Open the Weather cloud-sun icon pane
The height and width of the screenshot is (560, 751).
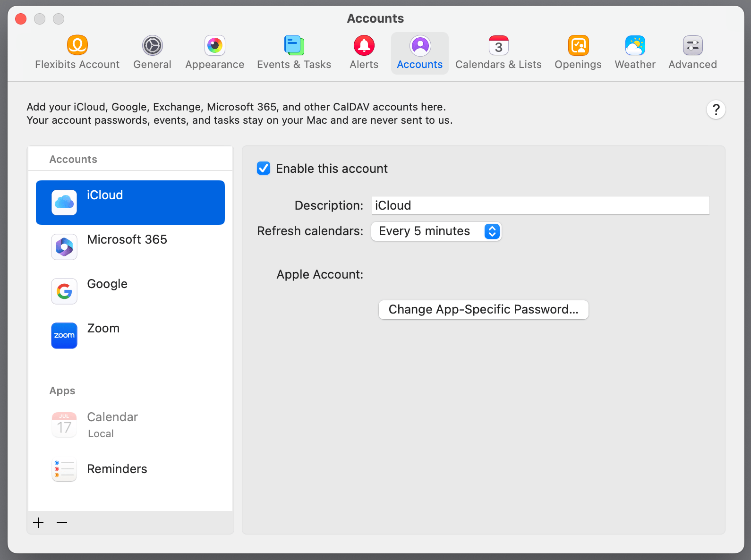pyautogui.click(x=635, y=45)
